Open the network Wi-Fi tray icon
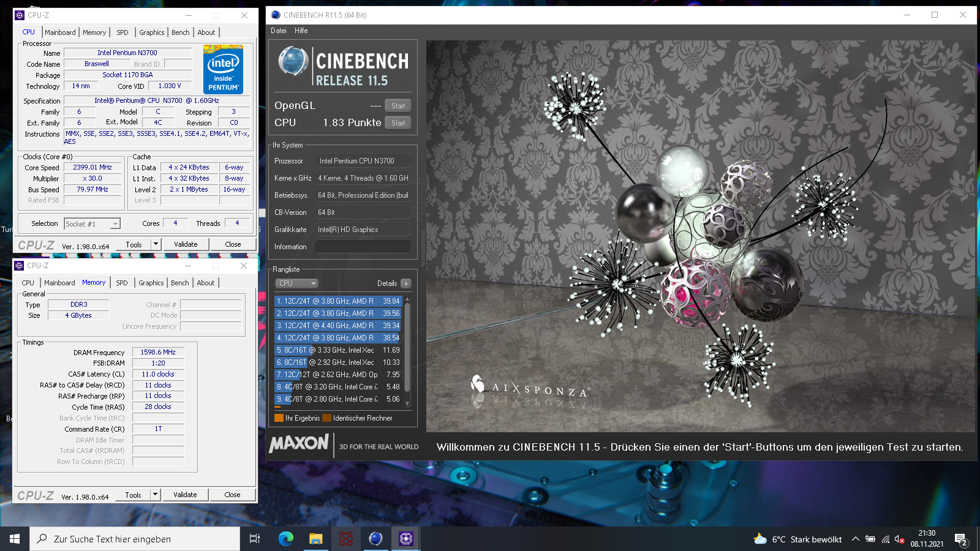The image size is (980, 551). click(886, 539)
